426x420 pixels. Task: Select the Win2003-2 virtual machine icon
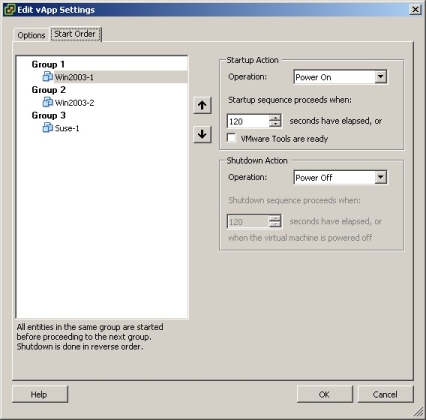[x=47, y=102]
